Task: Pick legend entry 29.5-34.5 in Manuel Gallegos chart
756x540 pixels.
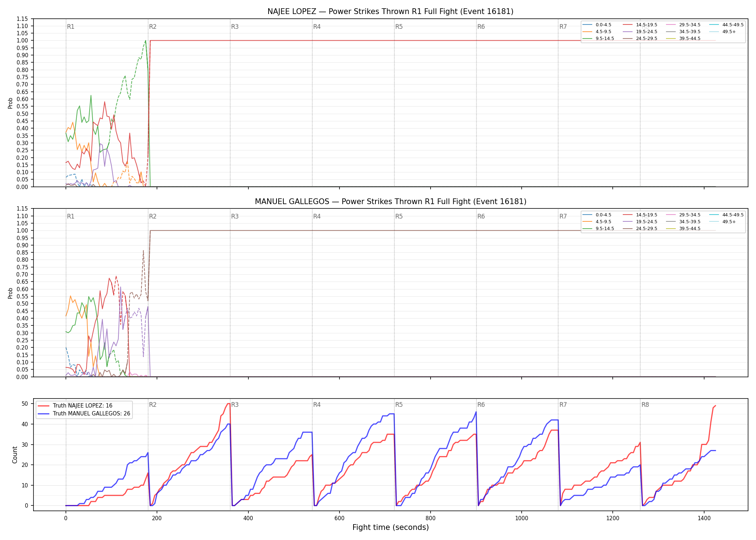Action: tap(683, 215)
